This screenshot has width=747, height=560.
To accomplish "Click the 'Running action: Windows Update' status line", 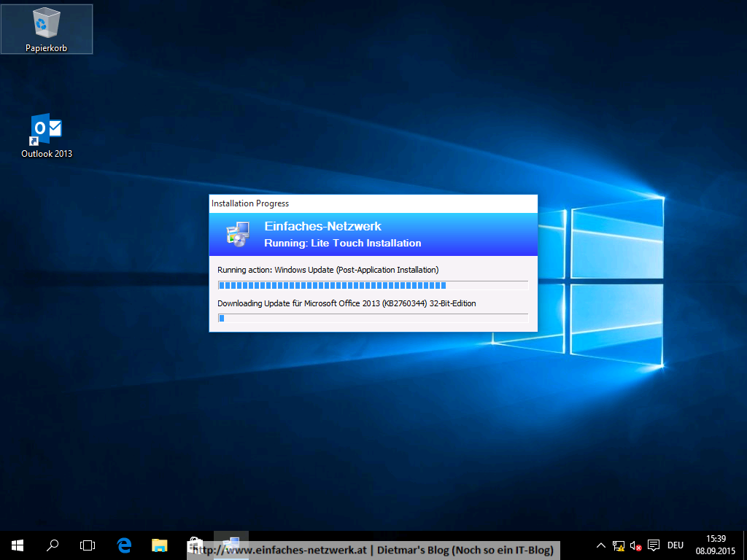I will (328, 270).
